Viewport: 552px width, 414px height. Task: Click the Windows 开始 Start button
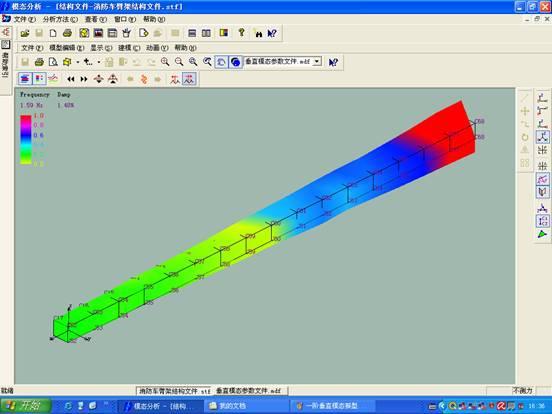(25, 406)
